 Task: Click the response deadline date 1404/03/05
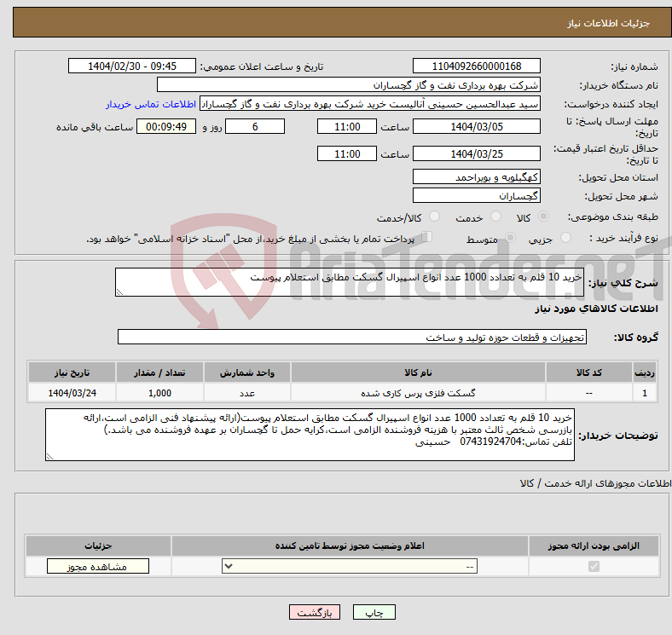click(476, 127)
